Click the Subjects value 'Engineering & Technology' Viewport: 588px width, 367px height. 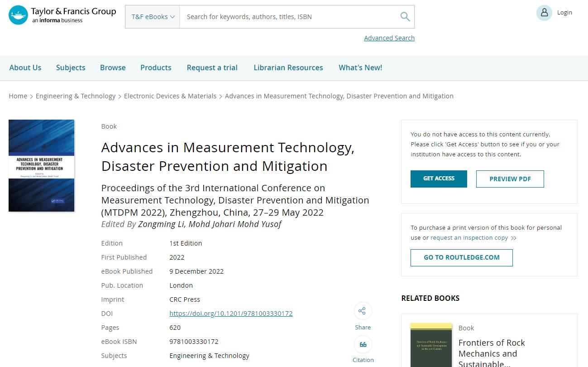pos(209,356)
